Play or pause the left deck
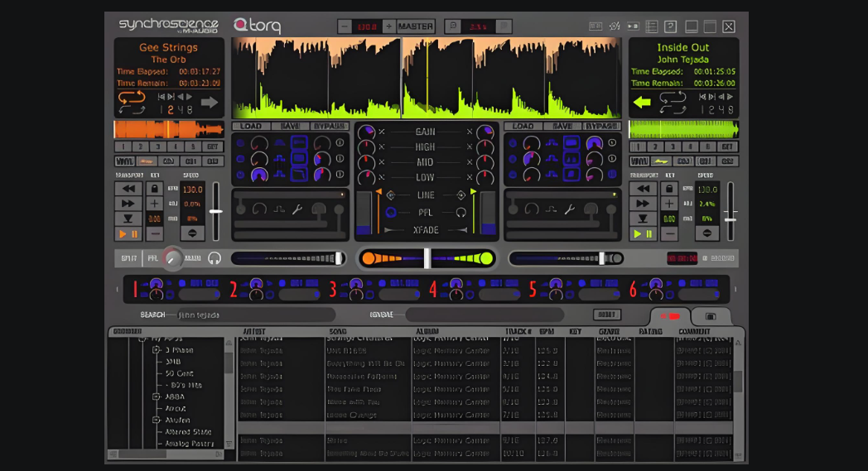 pyautogui.click(x=128, y=234)
